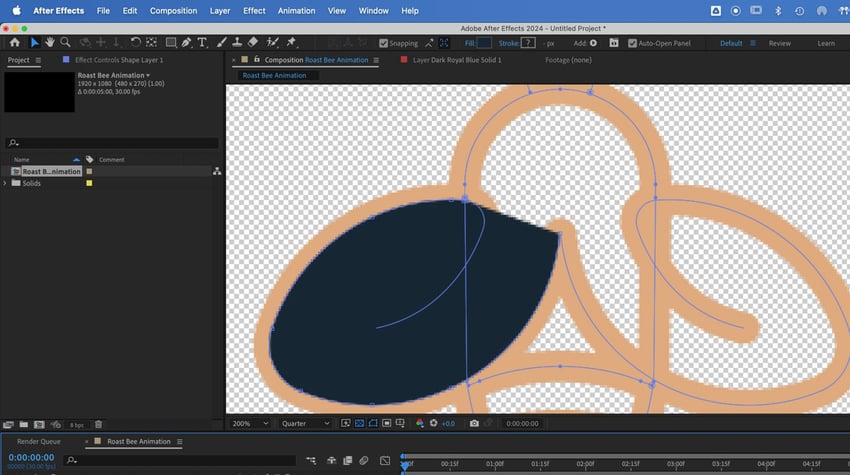Switch to the Learn workspace
The image size is (850, 475).
826,43
